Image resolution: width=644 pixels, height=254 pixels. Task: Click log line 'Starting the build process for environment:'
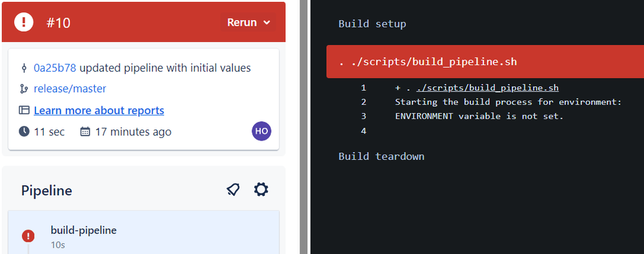508,102
